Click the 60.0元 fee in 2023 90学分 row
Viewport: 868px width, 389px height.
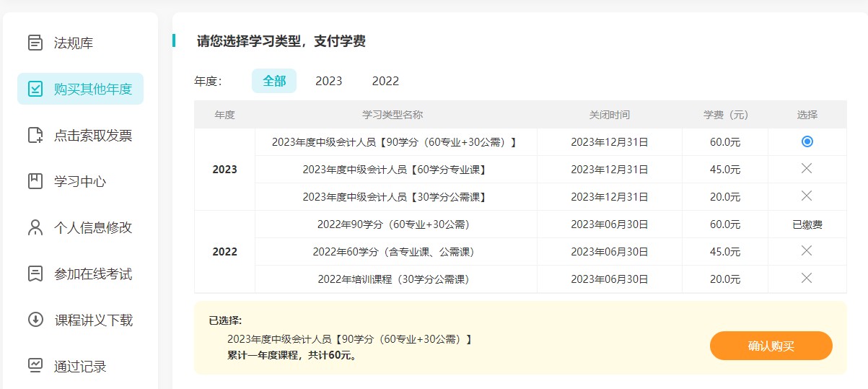[x=725, y=142]
